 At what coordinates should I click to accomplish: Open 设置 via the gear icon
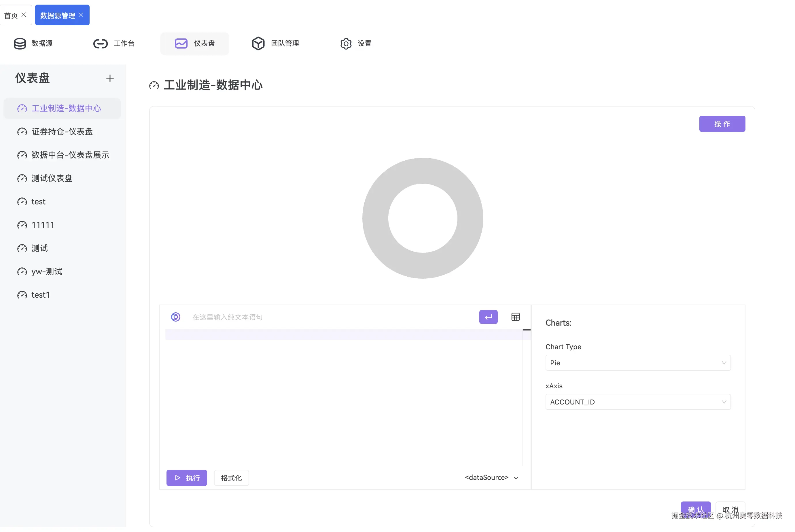346,44
